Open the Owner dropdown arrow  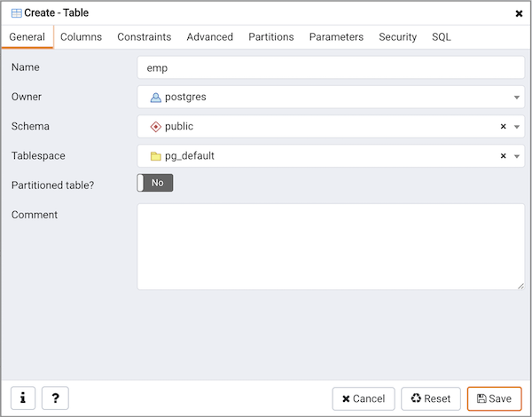click(516, 98)
